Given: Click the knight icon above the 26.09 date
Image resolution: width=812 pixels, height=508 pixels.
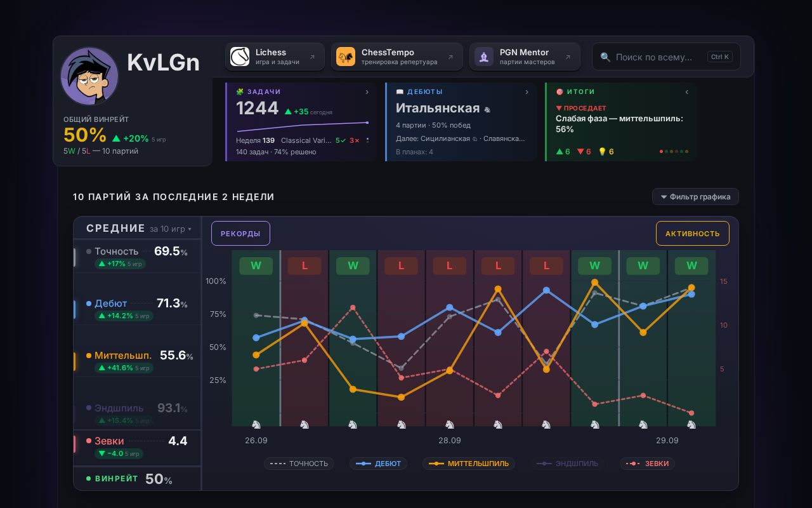Looking at the screenshot, I should (256, 424).
